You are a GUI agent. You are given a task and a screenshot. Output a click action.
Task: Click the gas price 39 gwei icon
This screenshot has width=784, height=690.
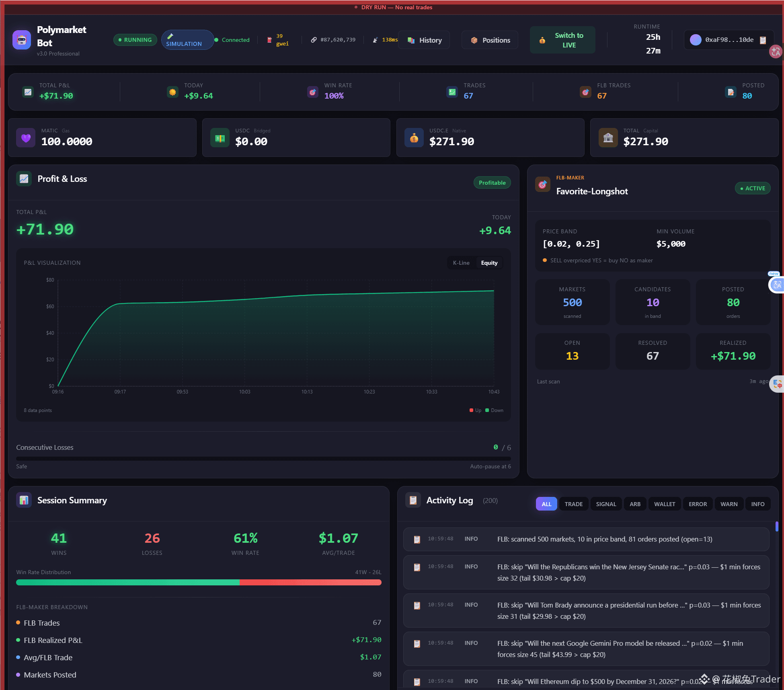(x=269, y=40)
